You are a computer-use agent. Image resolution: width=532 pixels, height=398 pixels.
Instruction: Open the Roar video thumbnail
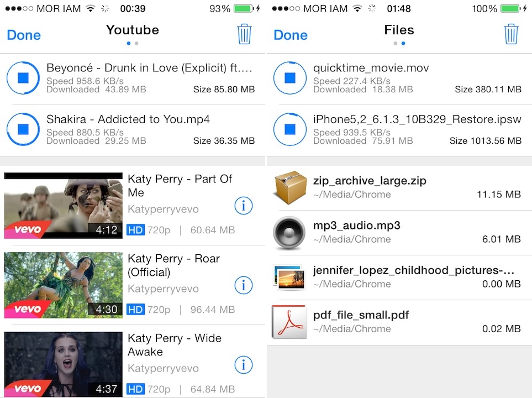64,285
